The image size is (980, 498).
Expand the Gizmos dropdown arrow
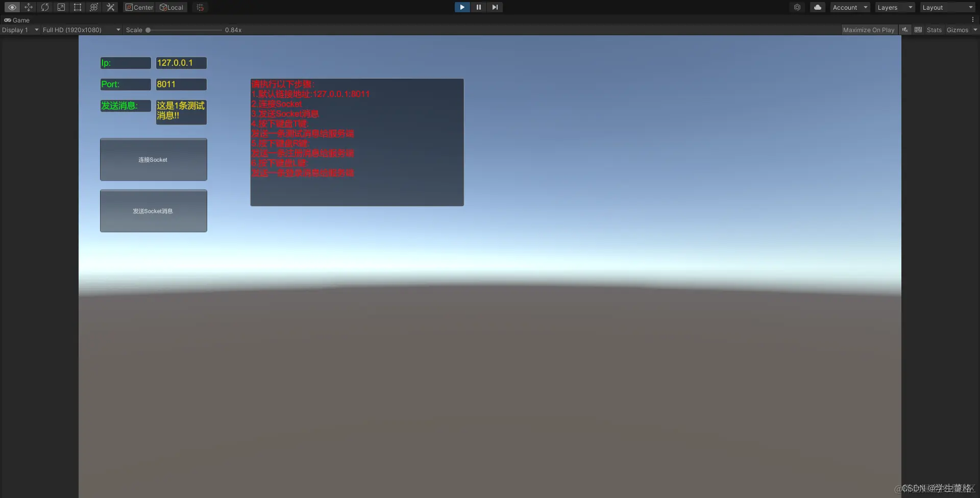coord(975,30)
